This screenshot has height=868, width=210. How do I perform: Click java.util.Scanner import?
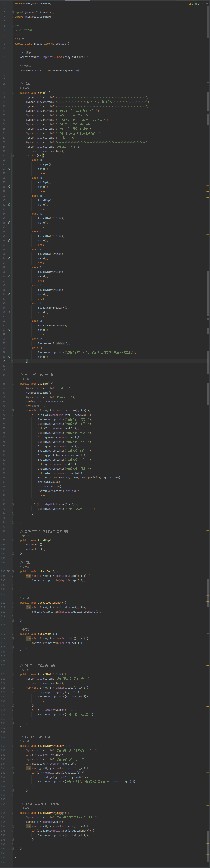tap(37, 17)
